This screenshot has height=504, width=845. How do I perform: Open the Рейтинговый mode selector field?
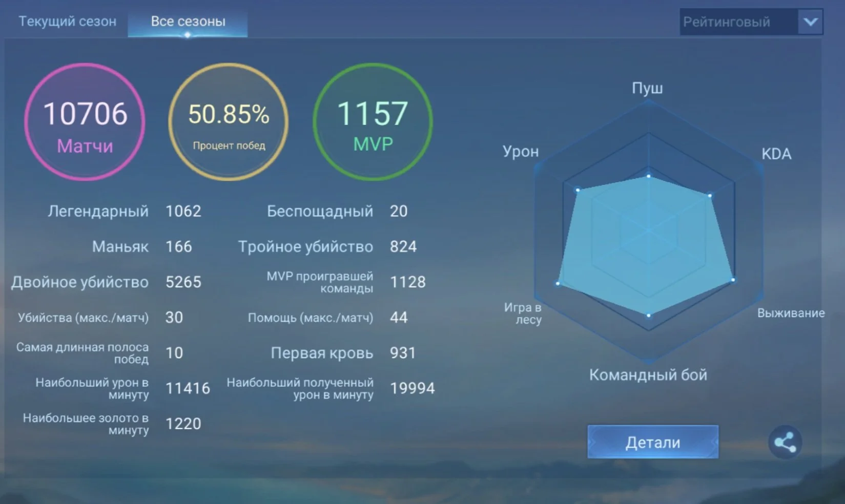tap(751, 22)
